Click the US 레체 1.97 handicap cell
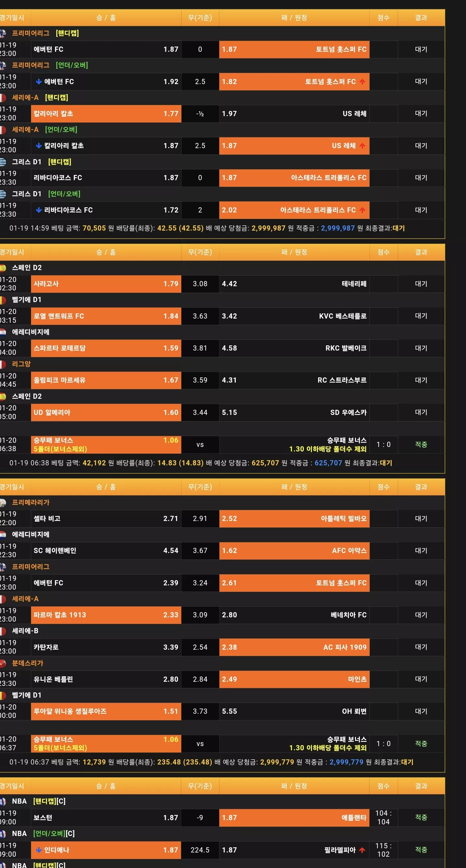 point(294,114)
